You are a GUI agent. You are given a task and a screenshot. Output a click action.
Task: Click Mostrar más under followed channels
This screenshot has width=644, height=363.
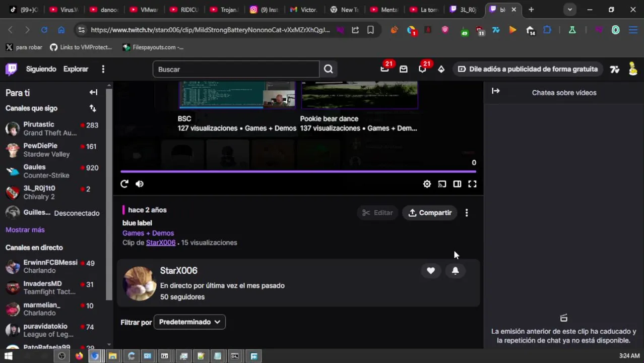pos(25,230)
